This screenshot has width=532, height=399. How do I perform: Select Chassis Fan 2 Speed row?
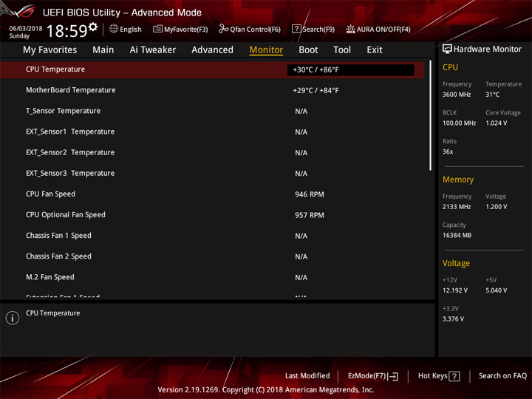pyautogui.click(x=212, y=256)
